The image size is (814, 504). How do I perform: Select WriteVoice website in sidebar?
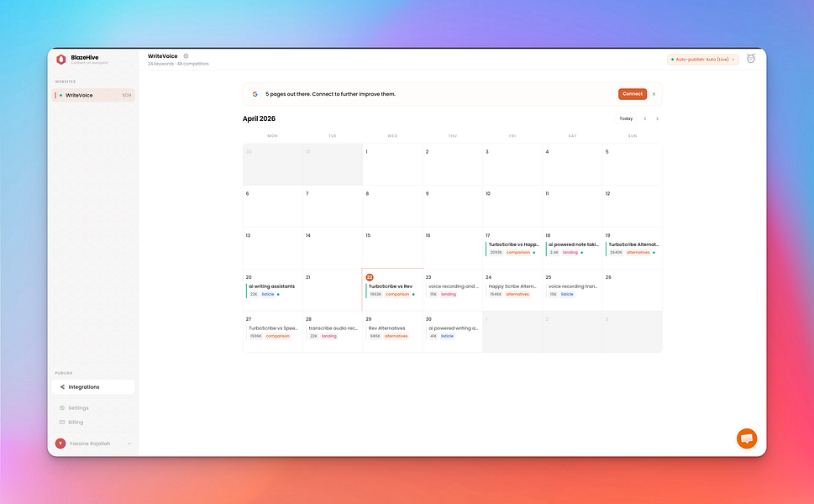93,95
